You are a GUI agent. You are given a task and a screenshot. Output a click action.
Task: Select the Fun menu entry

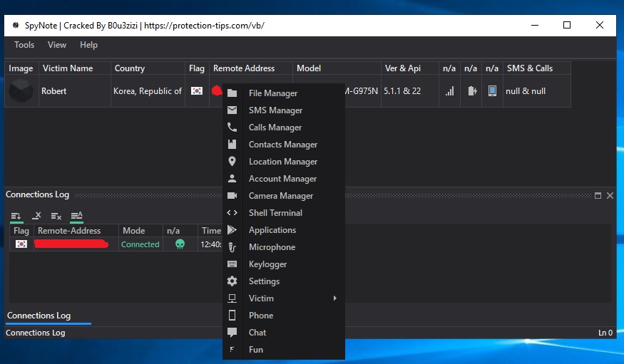(x=283, y=349)
